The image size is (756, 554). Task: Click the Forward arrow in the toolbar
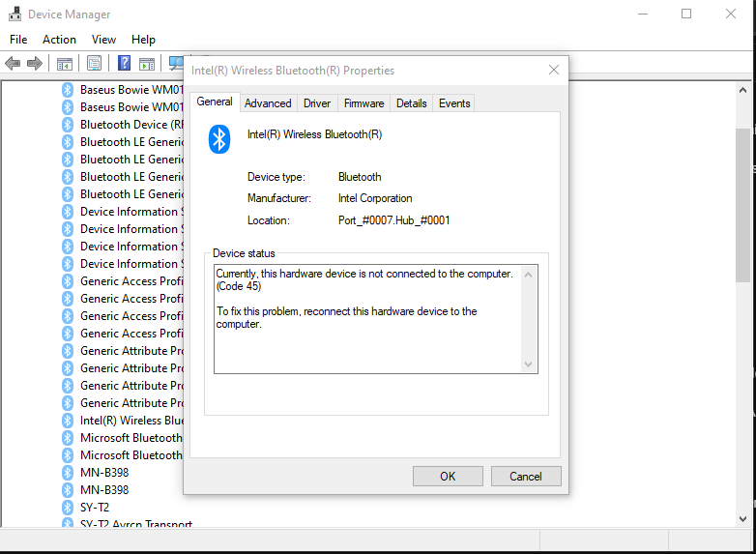pyautogui.click(x=35, y=63)
